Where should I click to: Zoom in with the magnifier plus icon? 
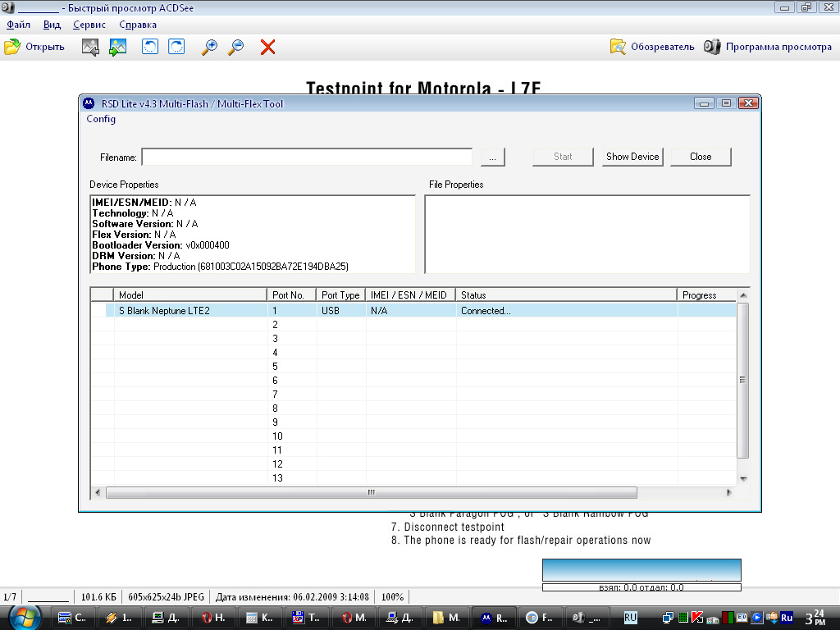pyautogui.click(x=209, y=47)
